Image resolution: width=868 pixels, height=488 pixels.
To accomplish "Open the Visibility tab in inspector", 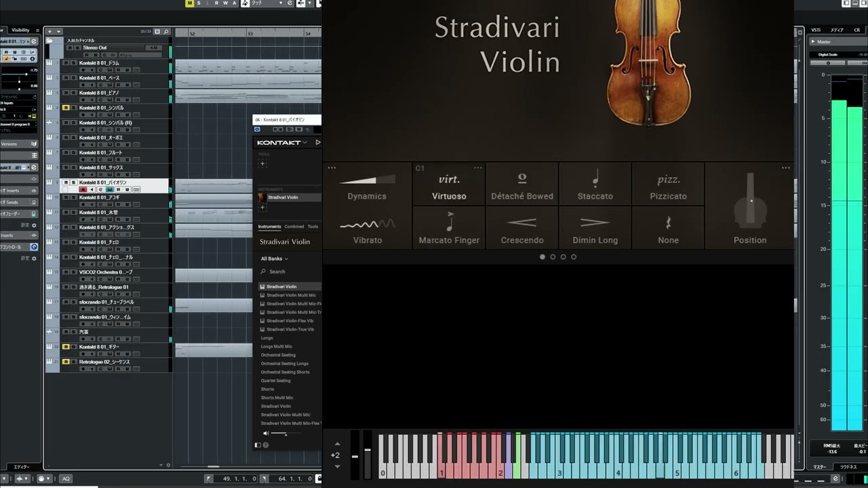I will pos(20,30).
